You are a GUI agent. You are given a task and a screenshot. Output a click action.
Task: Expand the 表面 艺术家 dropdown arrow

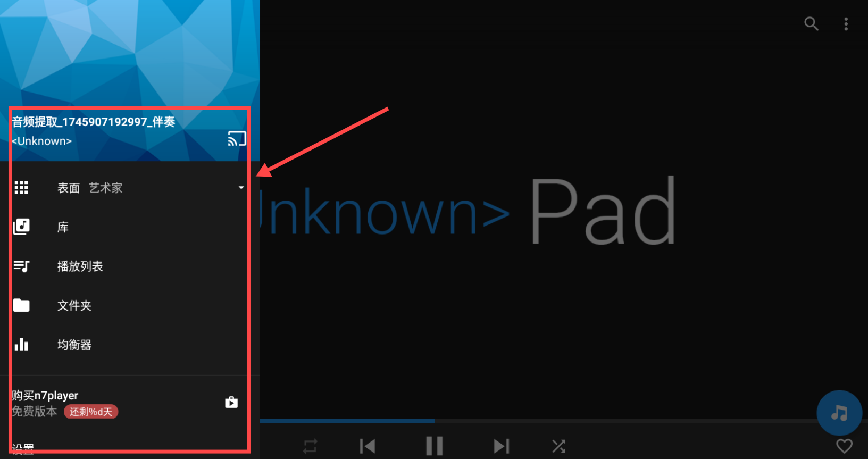[241, 188]
